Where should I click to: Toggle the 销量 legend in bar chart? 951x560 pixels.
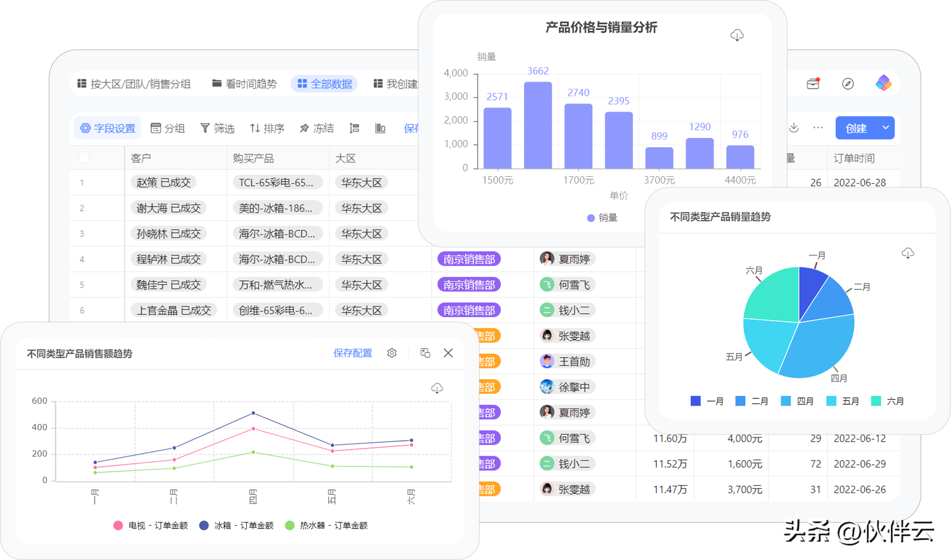click(602, 218)
